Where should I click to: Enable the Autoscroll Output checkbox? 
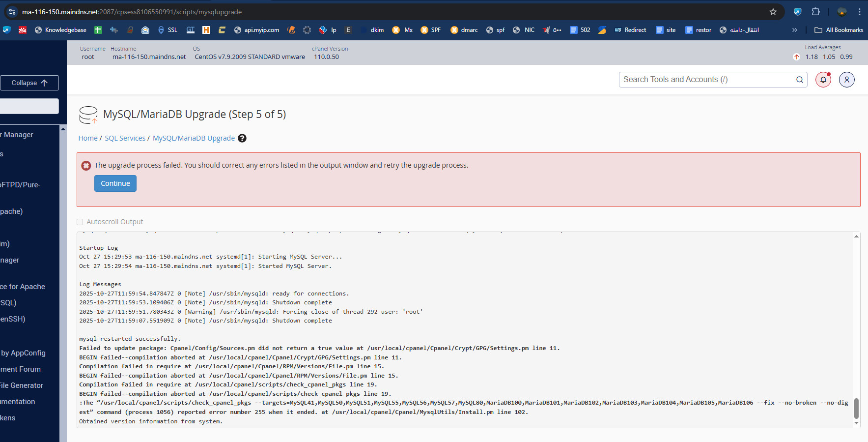(x=80, y=222)
